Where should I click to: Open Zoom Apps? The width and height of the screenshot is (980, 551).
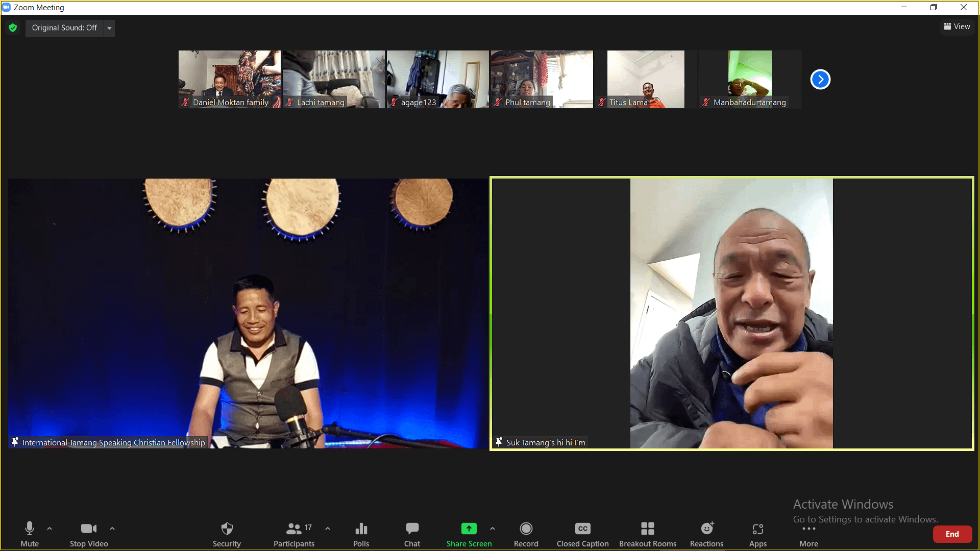(758, 534)
